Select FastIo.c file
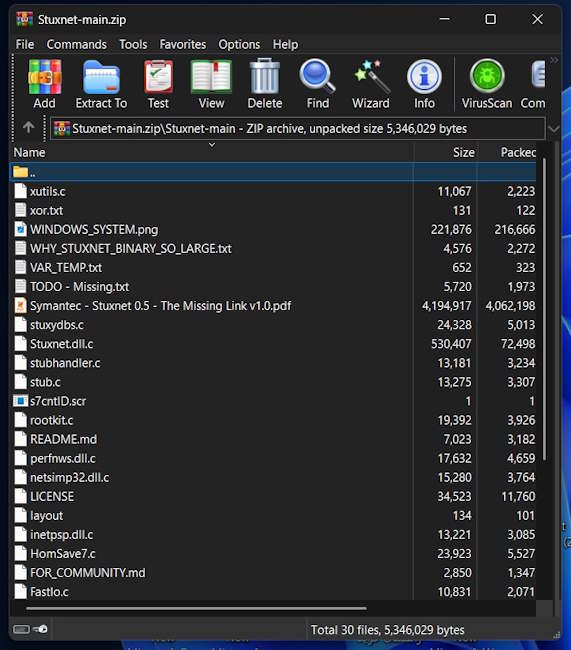Screen dimensions: 571x650 pos(49,592)
